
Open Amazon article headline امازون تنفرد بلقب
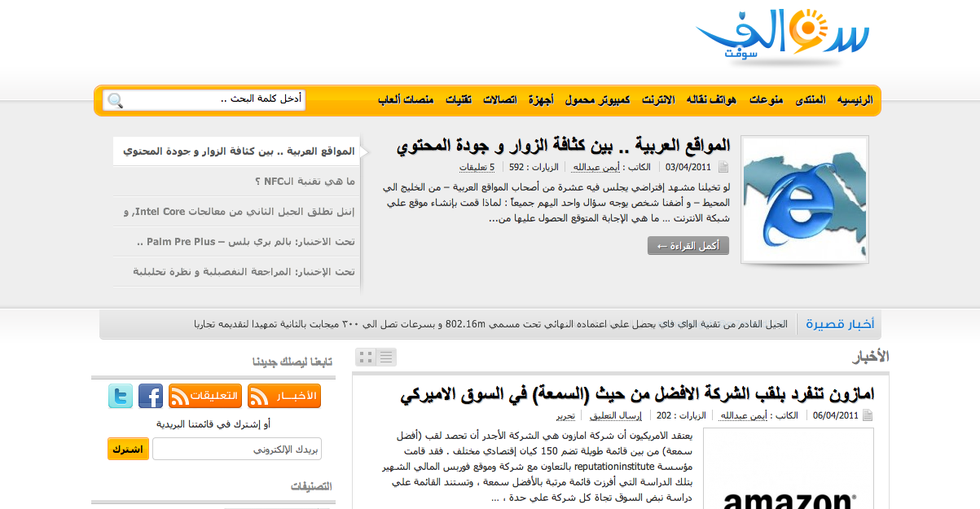pyautogui.click(x=638, y=394)
